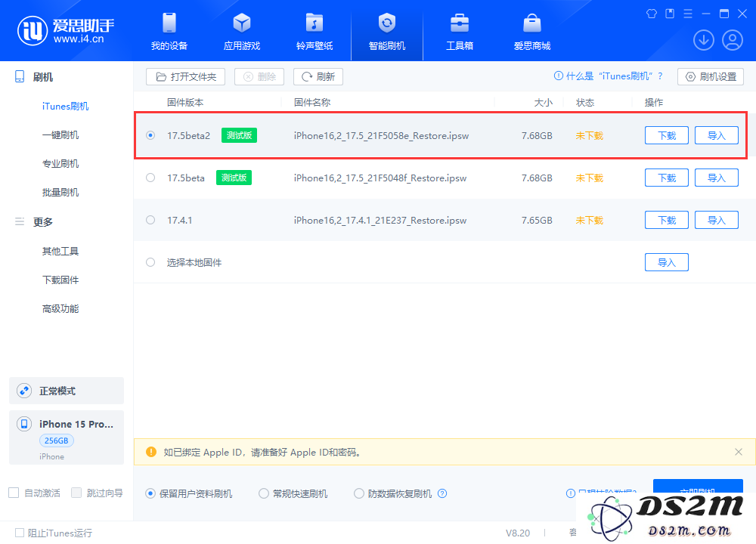
Task: Open the 我的设备 section icon
Action: coord(169,23)
